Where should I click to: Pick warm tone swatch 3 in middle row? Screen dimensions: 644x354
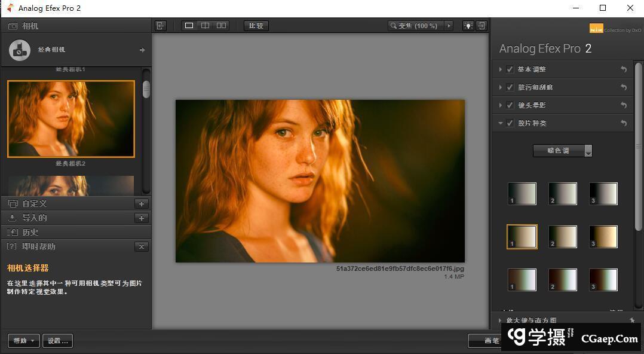[603, 237]
